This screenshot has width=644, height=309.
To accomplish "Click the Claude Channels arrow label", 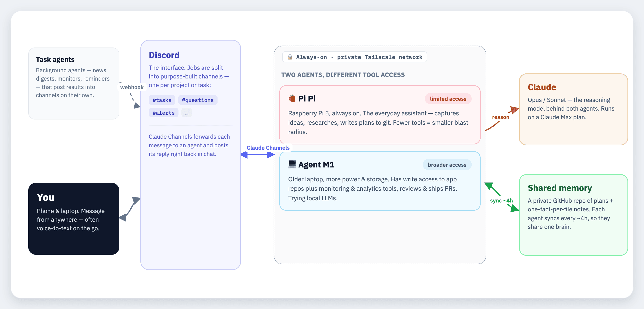I will 268,148.
